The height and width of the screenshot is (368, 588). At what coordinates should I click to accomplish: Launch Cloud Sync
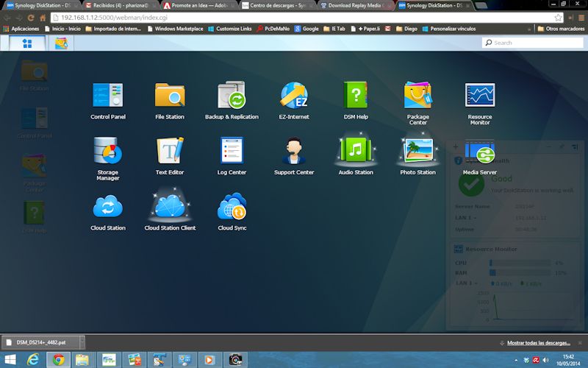[232, 207]
